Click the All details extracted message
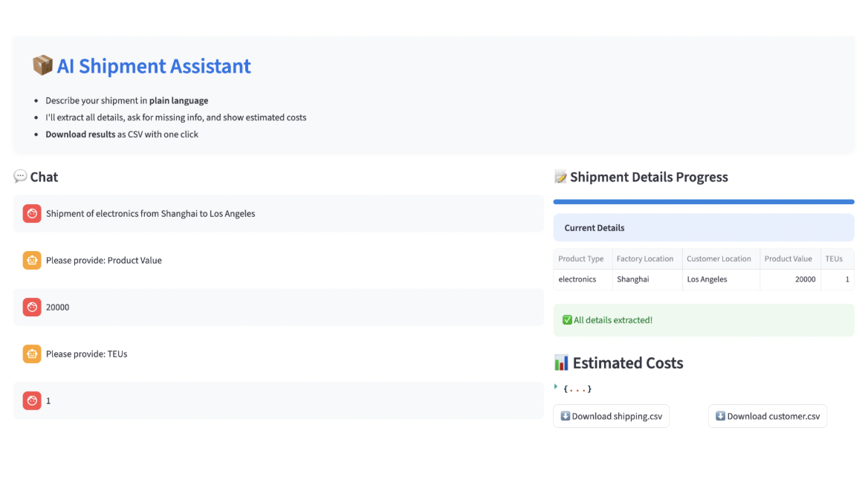 click(704, 320)
